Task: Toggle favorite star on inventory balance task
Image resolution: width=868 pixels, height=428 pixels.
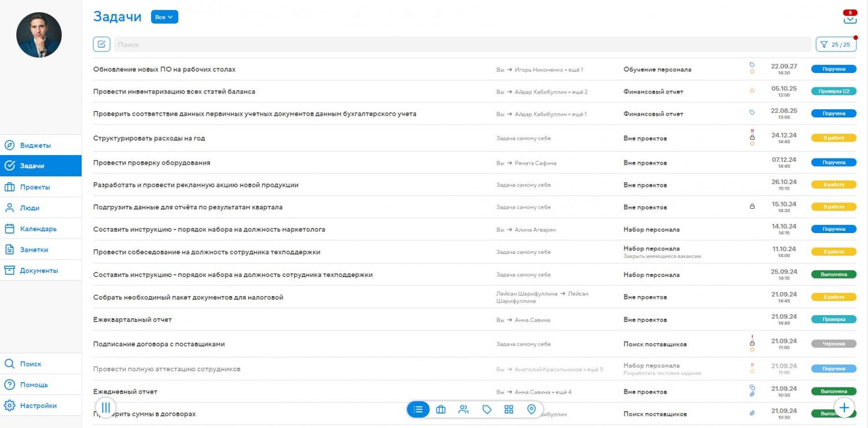Action: [752, 91]
